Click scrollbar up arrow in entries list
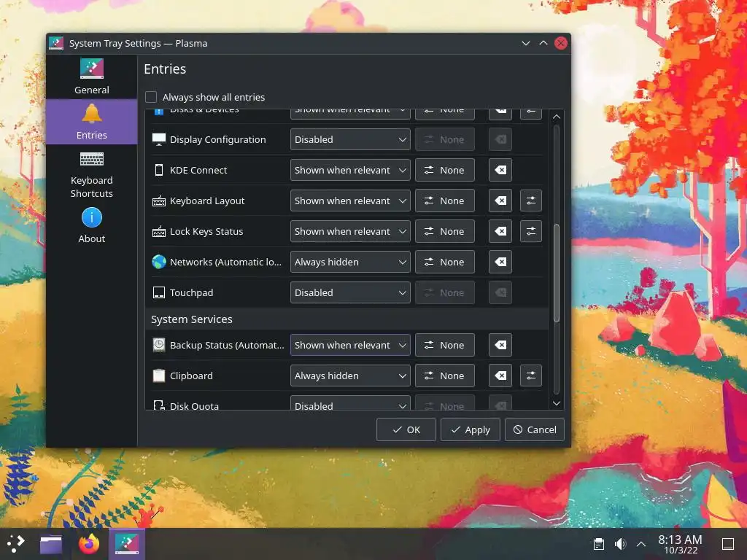This screenshot has height=560, width=747. coord(556,117)
